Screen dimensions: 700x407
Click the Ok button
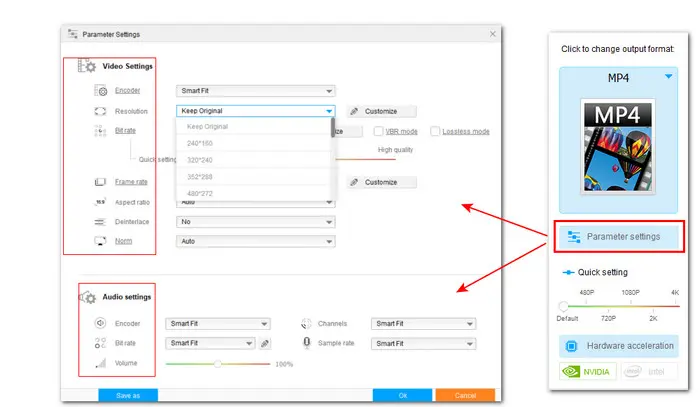pos(403,395)
